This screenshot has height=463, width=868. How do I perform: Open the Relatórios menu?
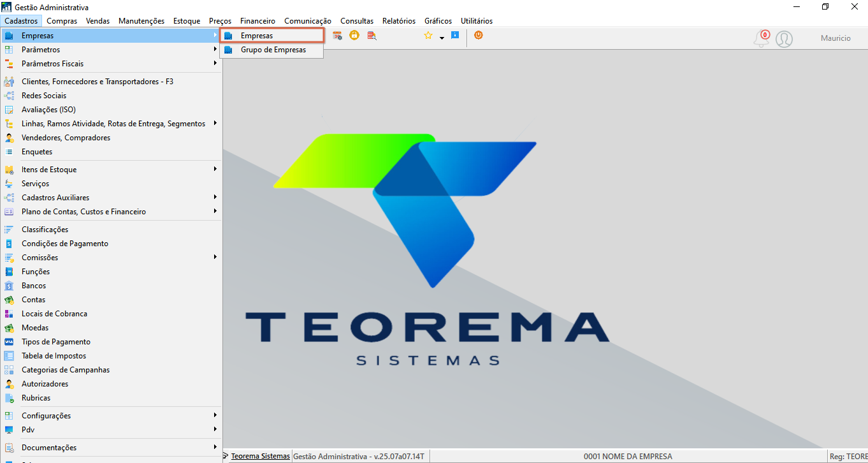coord(399,21)
